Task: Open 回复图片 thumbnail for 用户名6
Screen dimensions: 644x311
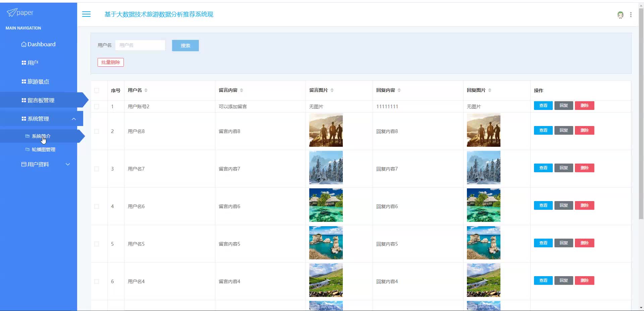Action: click(484, 205)
